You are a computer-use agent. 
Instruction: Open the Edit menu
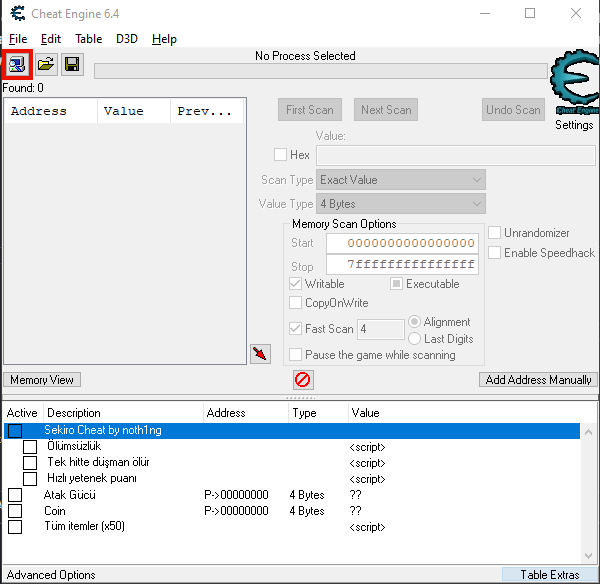coord(51,39)
